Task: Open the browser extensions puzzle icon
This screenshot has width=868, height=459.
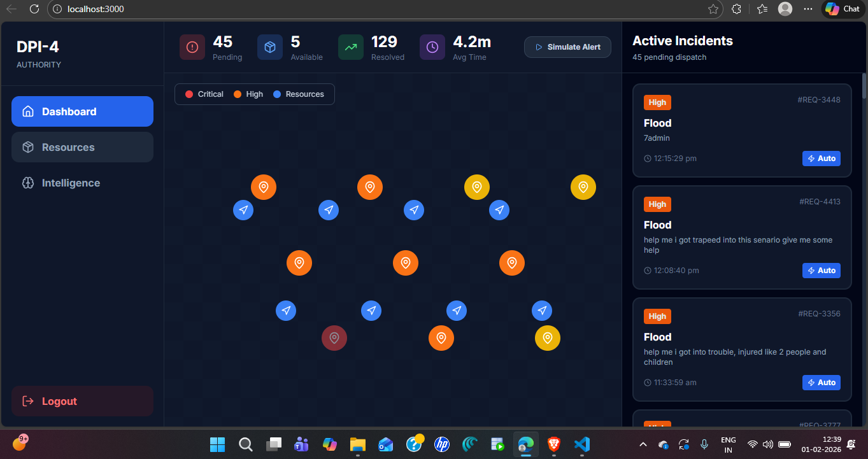Action: click(737, 9)
